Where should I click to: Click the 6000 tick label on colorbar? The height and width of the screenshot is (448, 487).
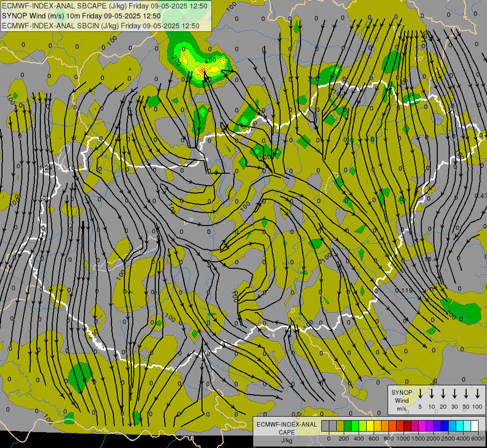coord(478,439)
